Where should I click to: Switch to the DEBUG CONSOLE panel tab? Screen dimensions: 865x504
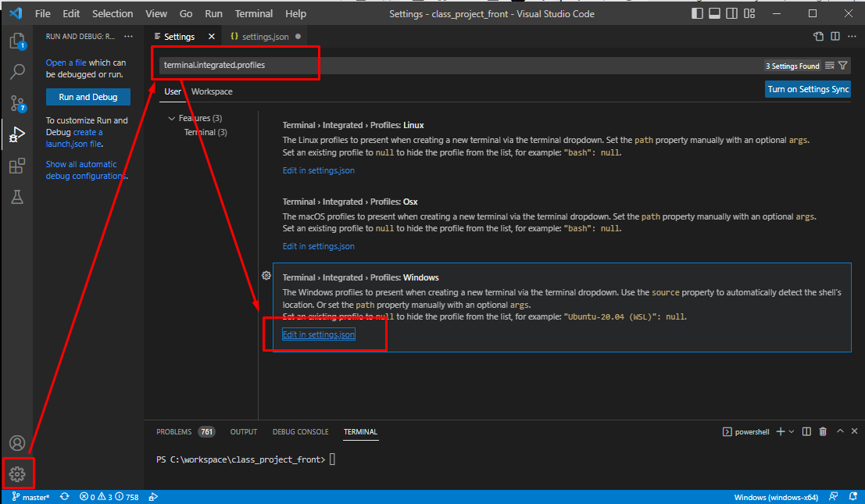300,432
